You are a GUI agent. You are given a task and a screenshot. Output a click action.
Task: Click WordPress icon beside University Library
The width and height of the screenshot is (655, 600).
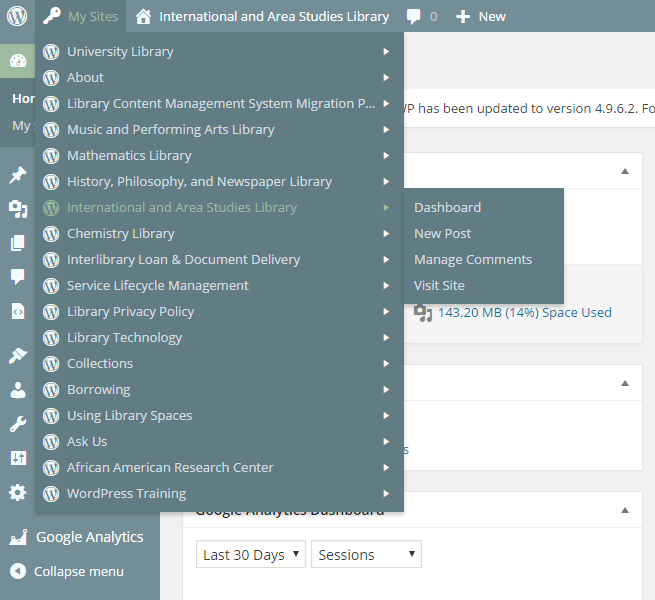point(51,52)
